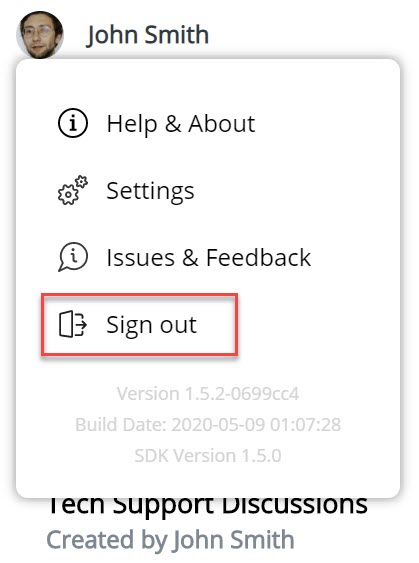The width and height of the screenshot is (419, 563).
Task: Click the Created by John Smith subtitle
Action: (171, 540)
